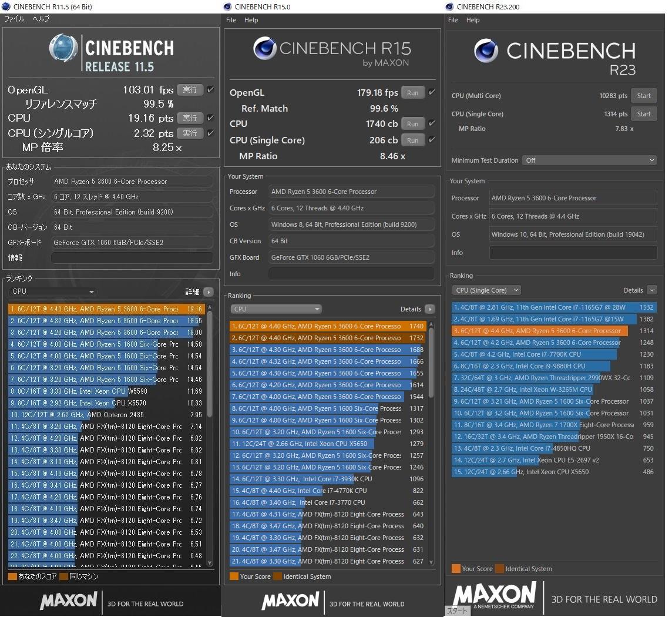Select the Ryzen Threadripper 1950X row
The width and height of the screenshot is (672, 617).
click(x=554, y=437)
